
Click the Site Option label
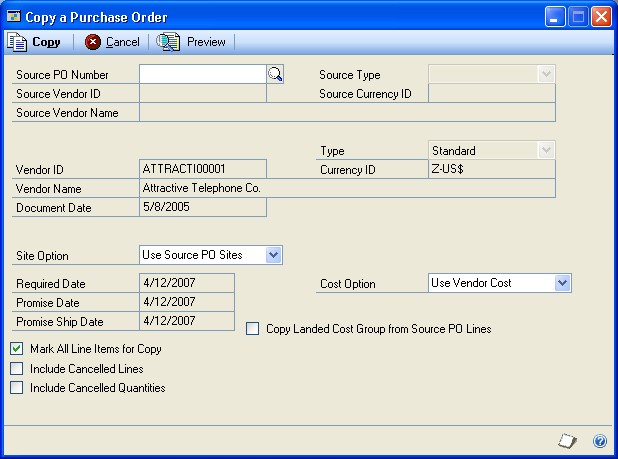pos(42,256)
